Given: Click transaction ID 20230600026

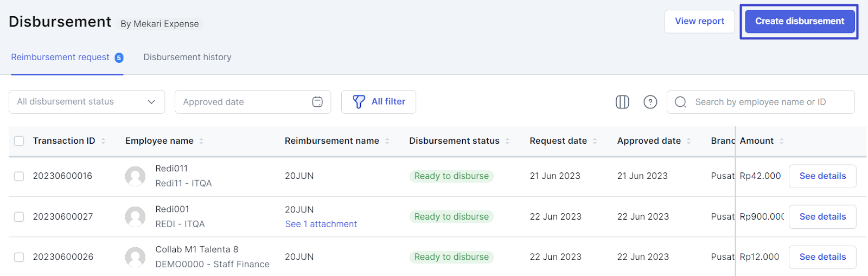Looking at the screenshot, I should (63, 257).
